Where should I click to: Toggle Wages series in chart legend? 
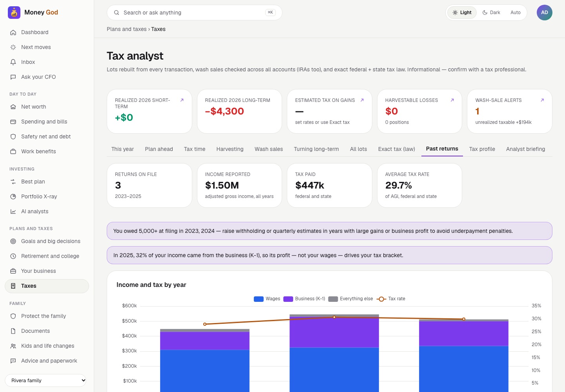[267, 299]
